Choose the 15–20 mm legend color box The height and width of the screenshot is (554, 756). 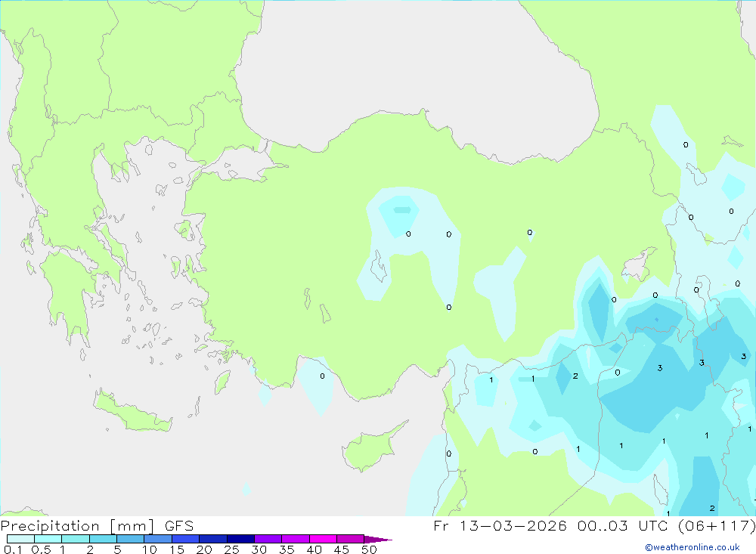(x=186, y=539)
